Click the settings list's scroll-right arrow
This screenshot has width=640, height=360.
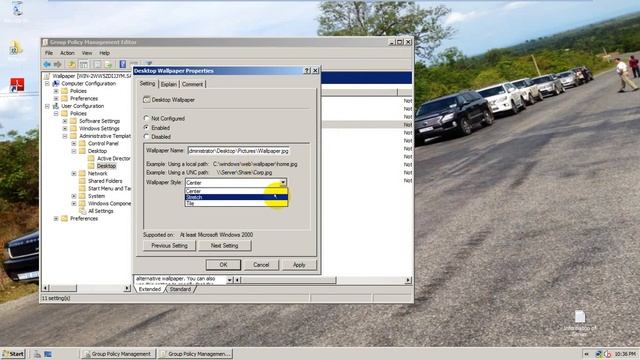pos(408,280)
